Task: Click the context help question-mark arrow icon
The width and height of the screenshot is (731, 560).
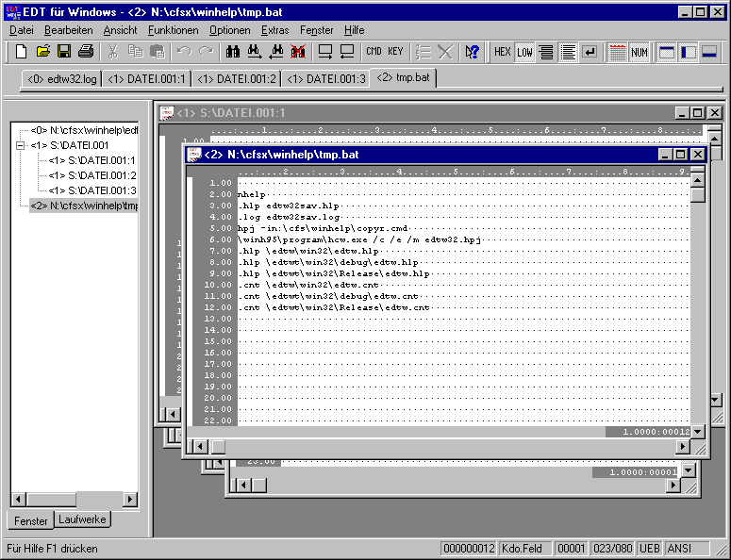Action: [473, 52]
